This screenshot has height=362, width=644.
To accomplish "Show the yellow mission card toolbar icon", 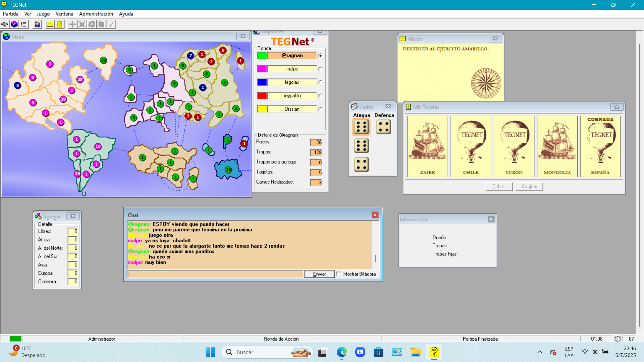I will click(x=50, y=24).
